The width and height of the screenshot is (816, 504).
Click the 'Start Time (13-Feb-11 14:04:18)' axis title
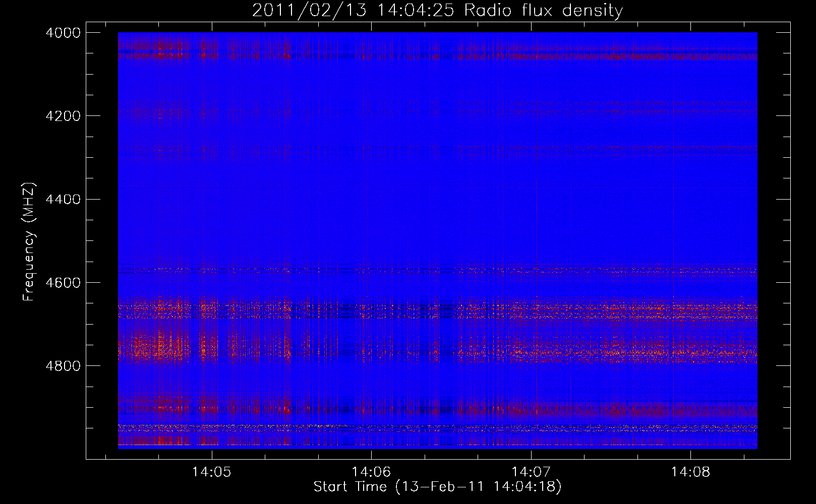(x=438, y=487)
